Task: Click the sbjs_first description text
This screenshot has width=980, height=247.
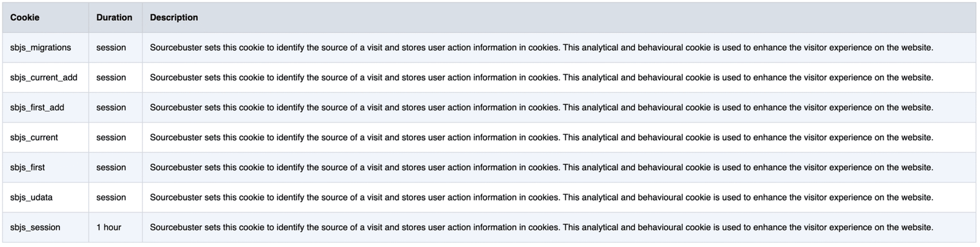Action: click(x=541, y=167)
